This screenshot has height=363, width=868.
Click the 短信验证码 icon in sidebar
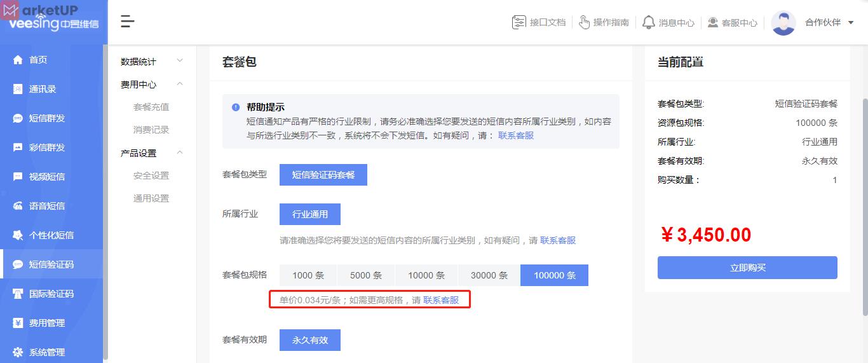pos(18,264)
